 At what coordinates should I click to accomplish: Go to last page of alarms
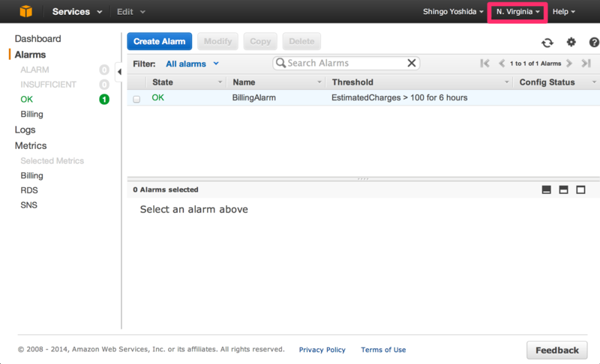(x=586, y=64)
